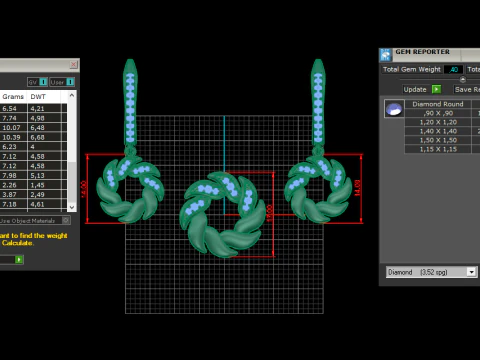Screen dimensions: 480x360
Task: Click the 6.23 grams cell
Action: point(13,147)
